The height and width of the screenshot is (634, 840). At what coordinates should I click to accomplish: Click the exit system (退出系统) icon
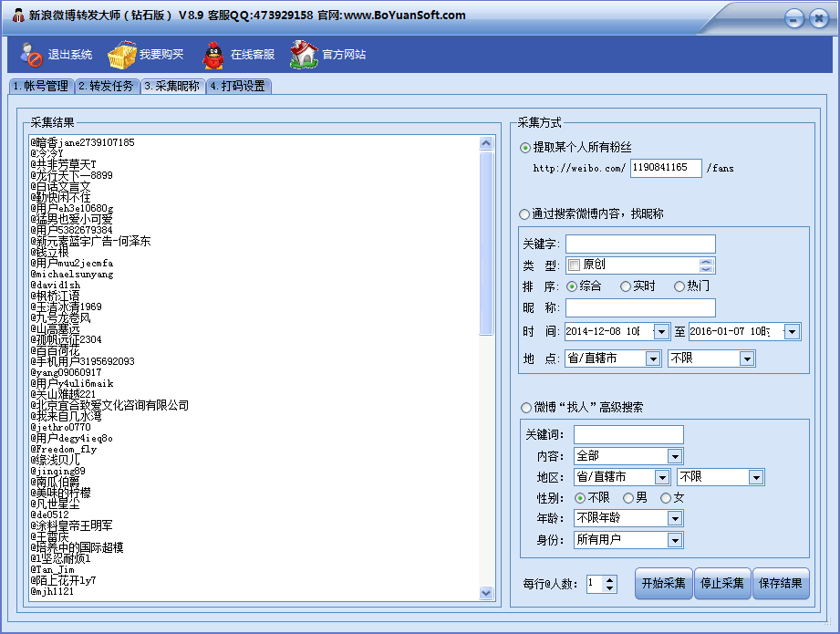point(31,55)
